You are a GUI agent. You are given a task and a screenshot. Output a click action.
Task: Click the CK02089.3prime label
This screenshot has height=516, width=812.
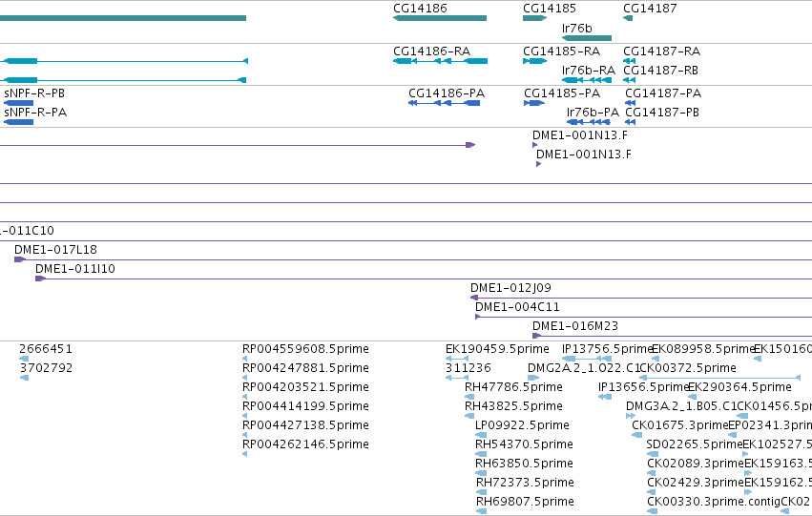click(696, 464)
